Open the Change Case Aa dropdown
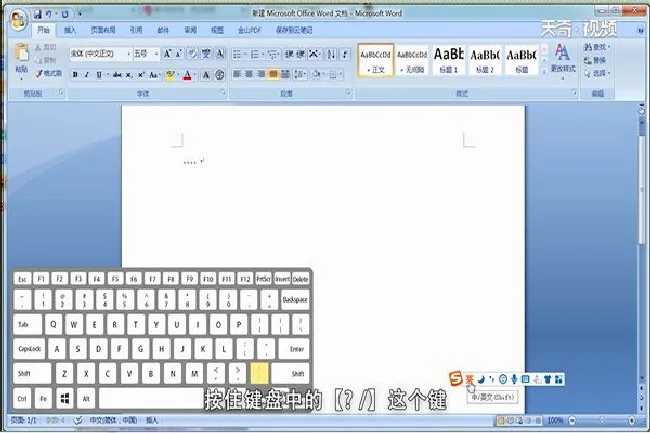 [154, 75]
